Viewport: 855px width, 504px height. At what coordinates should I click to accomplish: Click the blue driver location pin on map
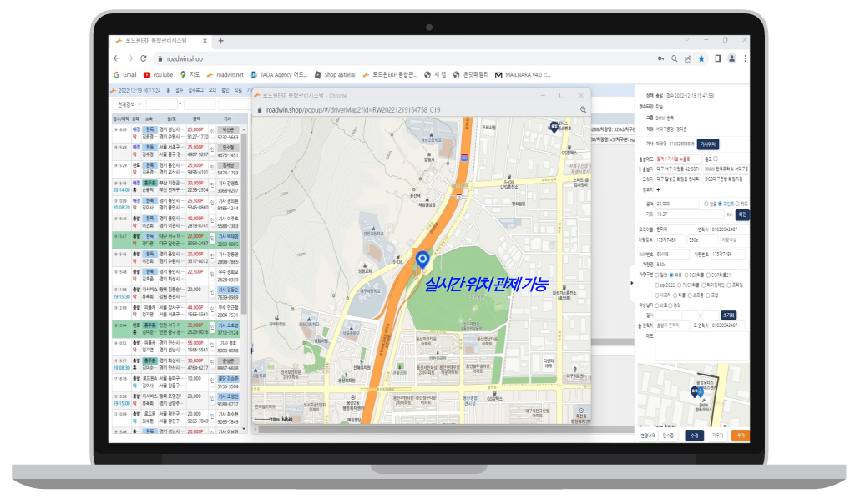click(422, 261)
